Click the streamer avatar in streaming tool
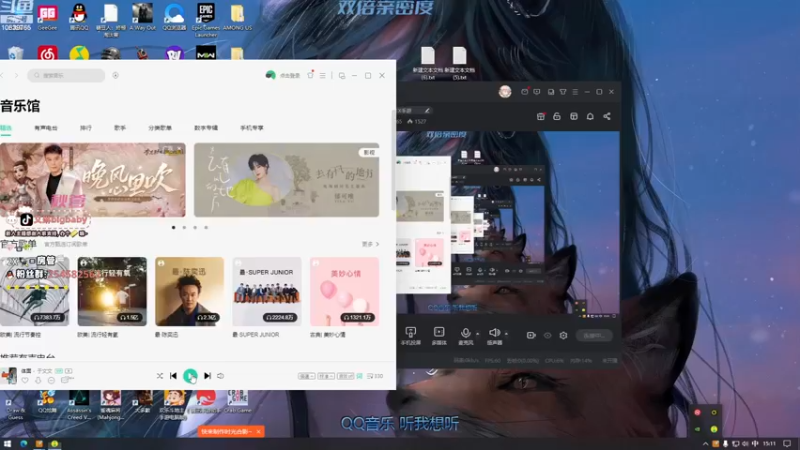800x450 pixels. coord(505,92)
